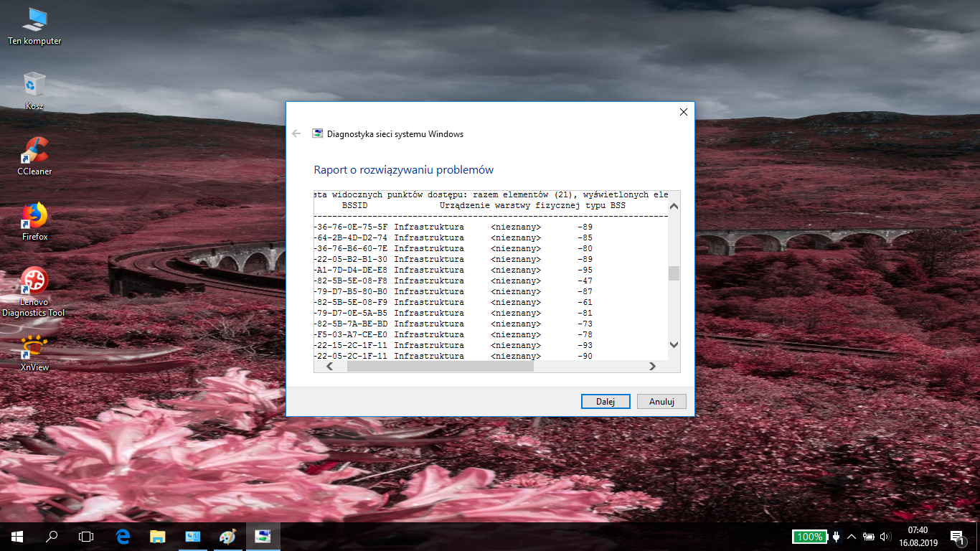Go back with the dialog's back arrow

click(x=296, y=133)
